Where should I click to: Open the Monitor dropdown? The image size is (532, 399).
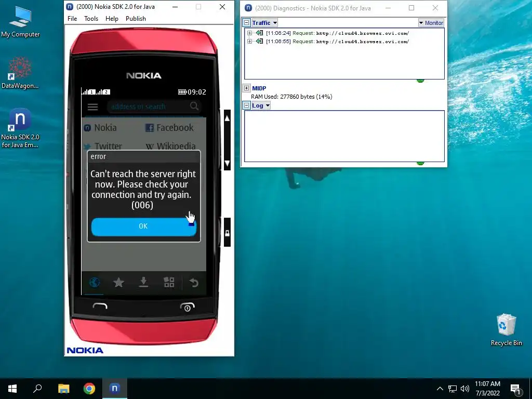(x=431, y=23)
